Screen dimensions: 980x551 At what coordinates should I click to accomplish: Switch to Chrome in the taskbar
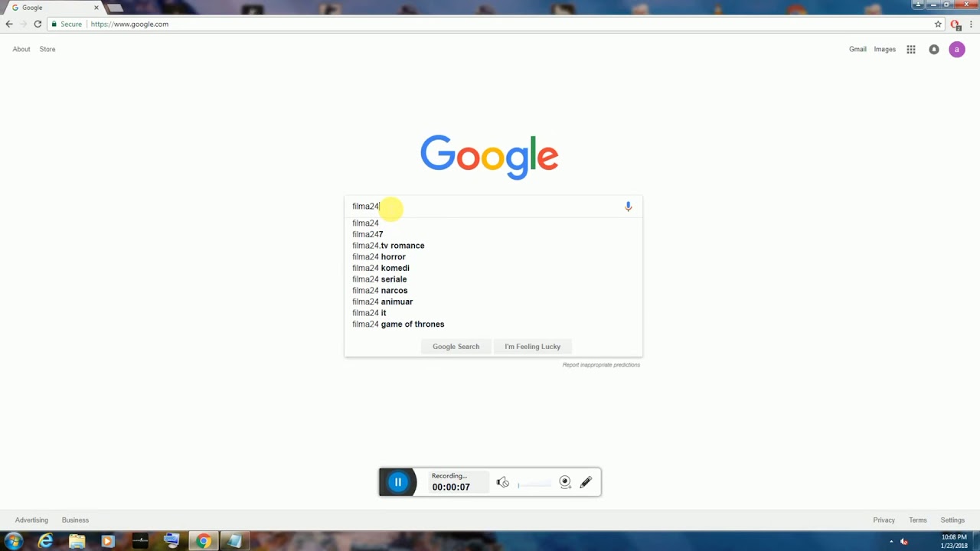point(203,541)
